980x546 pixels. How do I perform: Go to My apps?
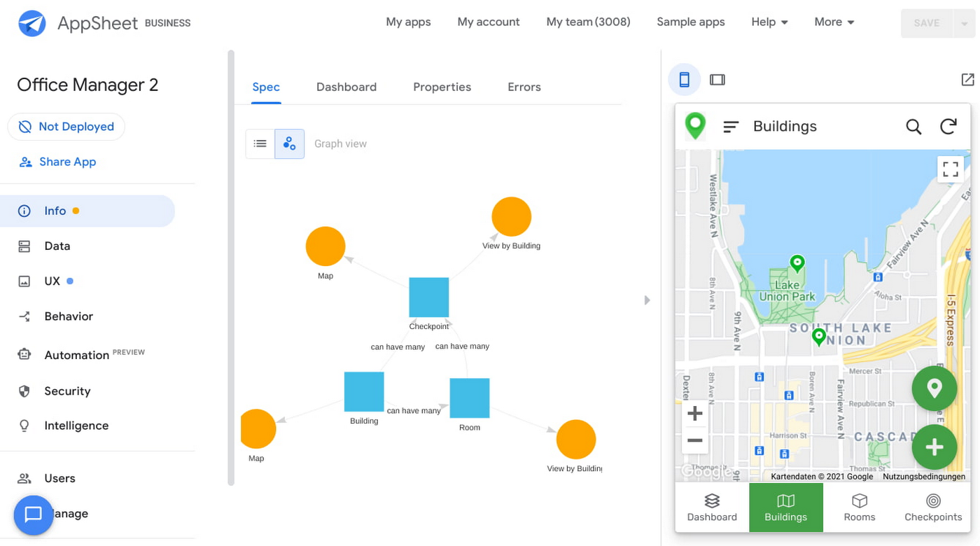pos(408,22)
